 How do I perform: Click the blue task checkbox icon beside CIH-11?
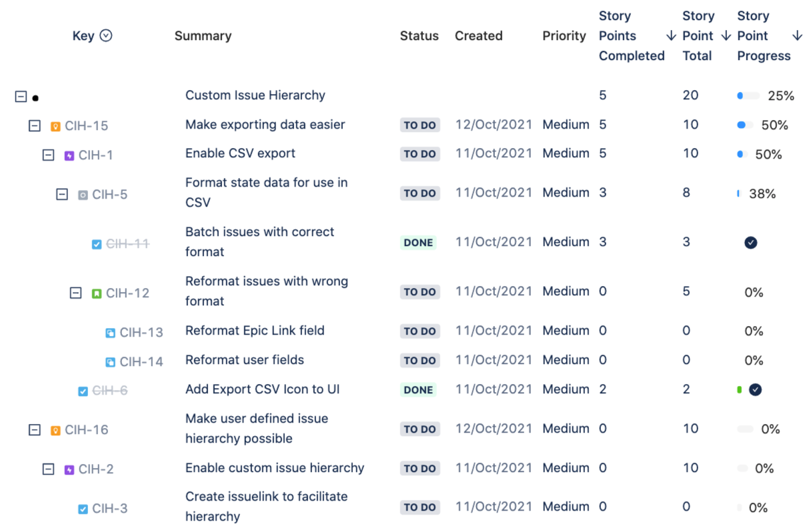coord(97,245)
